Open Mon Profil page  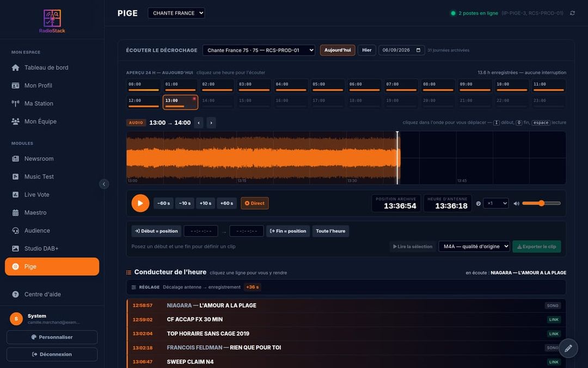(x=52, y=86)
